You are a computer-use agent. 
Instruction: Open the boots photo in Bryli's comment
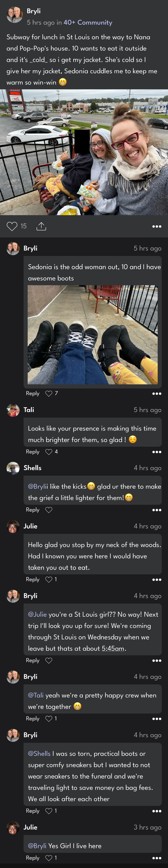[92, 335]
